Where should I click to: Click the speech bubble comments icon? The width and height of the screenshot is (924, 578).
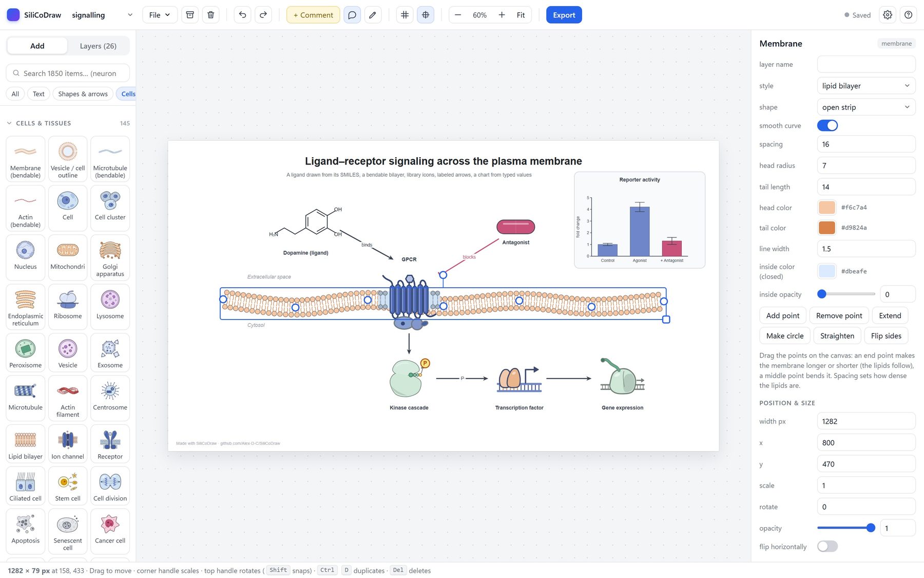352,15
